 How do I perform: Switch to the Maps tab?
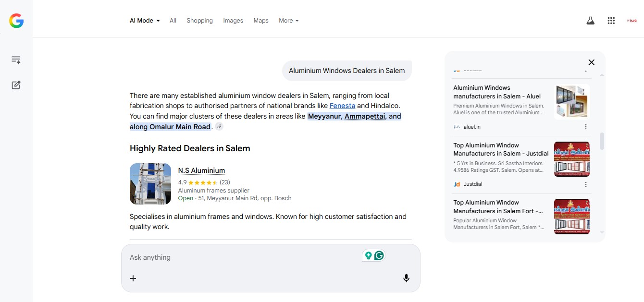(x=261, y=21)
